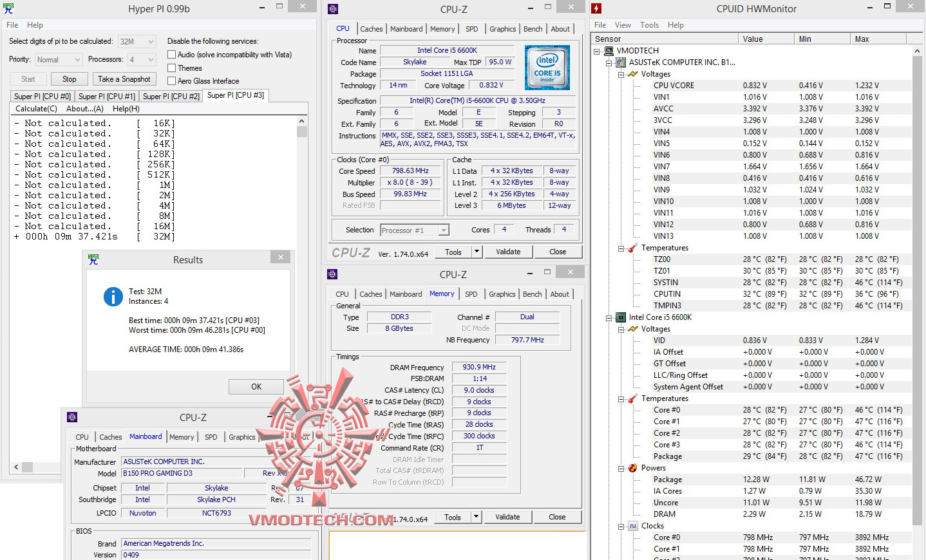This screenshot has height=560, width=926.
Task: Collapse the VMODTECH root node
Action: coord(597,51)
